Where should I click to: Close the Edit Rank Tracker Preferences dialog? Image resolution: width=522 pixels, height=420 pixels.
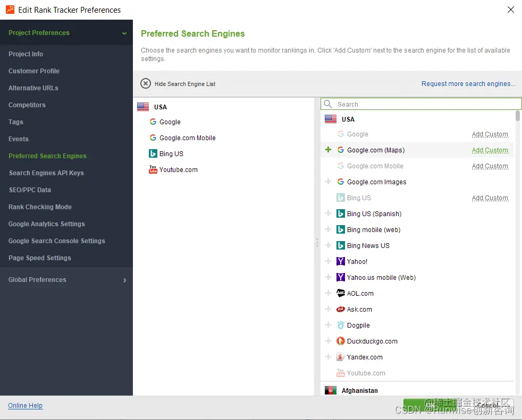(x=510, y=10)
